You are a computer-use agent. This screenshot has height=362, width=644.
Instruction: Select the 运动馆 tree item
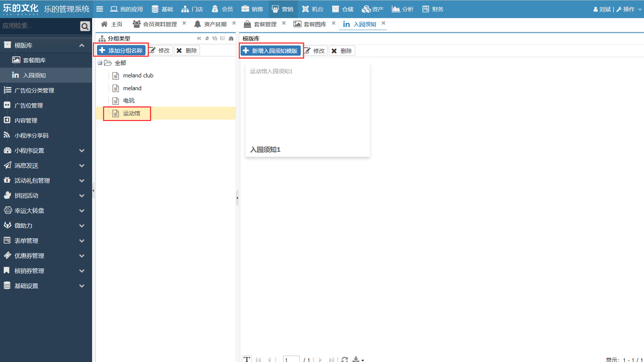pos(132,113)
